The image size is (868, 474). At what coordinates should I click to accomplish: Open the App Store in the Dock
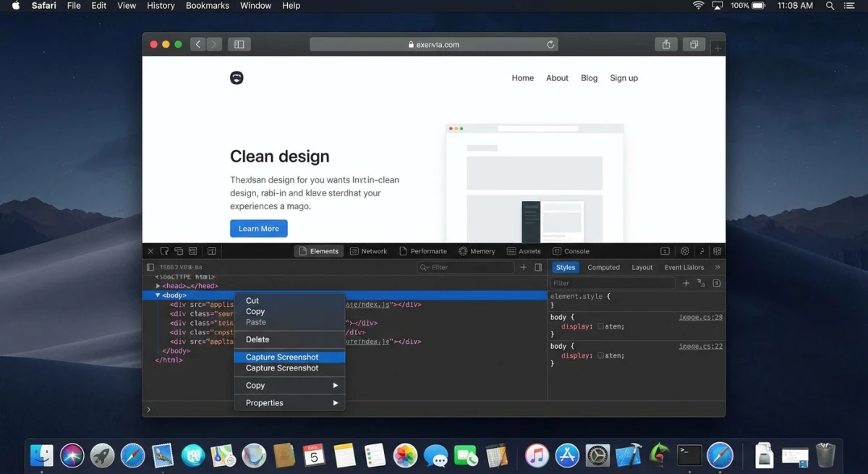pos(567,455)
